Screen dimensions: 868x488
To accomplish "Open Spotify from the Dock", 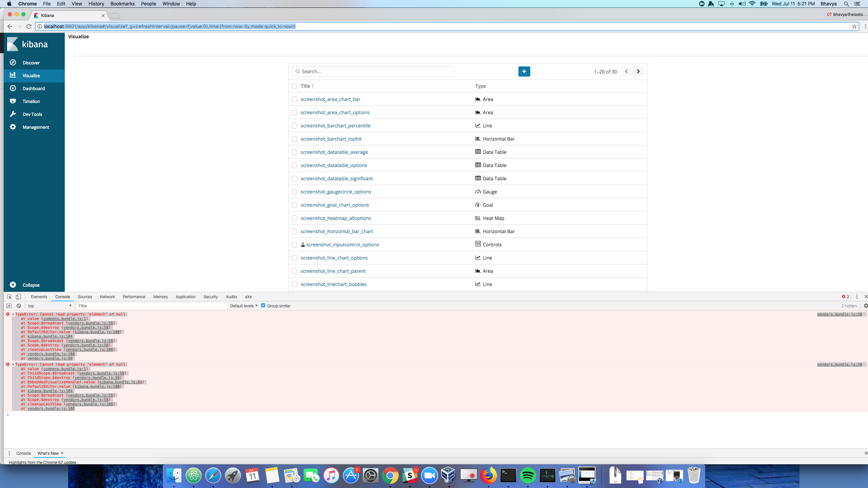I will 528,476.
